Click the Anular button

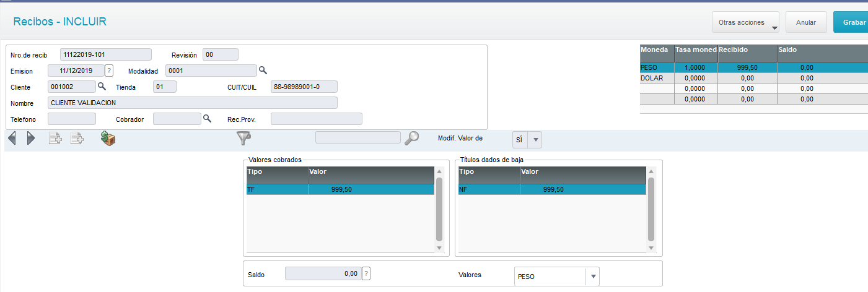[x=806, y=22]
